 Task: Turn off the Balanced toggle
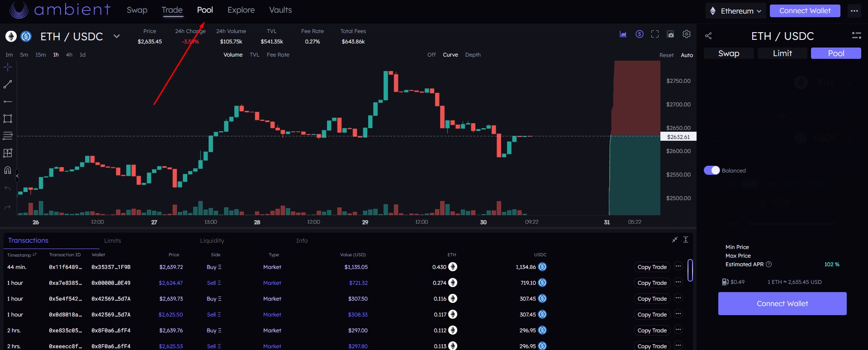tap(711, 170)
